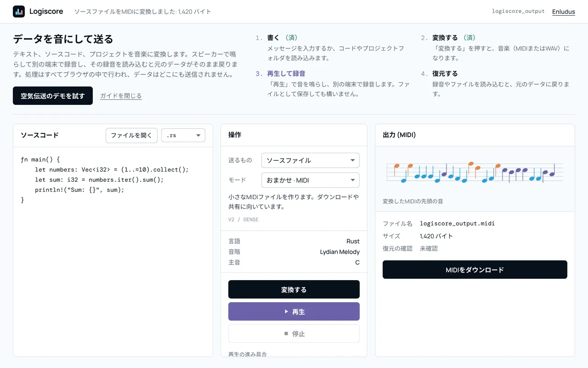588x368 pixels.
Task: Click the ソースコード panel title
Action: pos(40,135)
